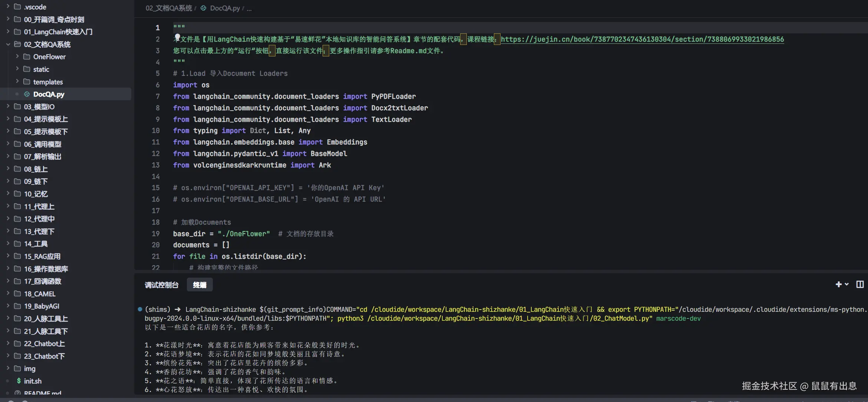Click the templates folder icon
This screenshot has height=402, width=868.
(27, 82)
